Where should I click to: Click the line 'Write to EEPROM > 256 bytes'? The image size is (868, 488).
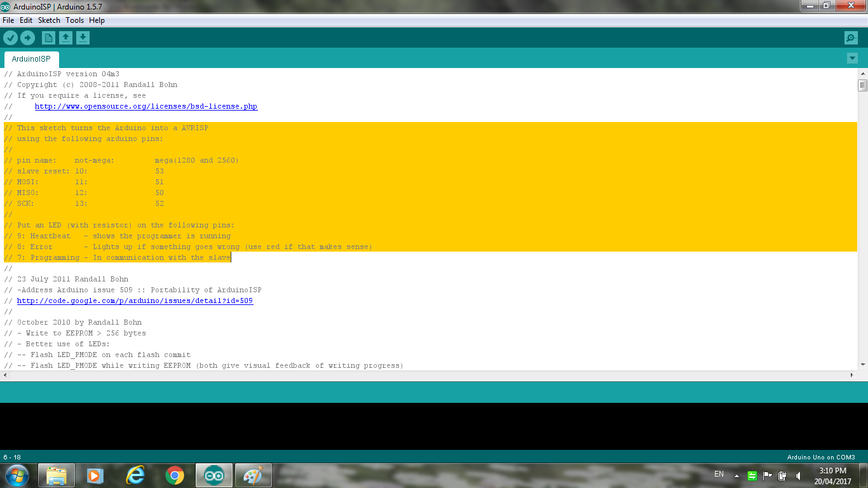tap(75, 333)
